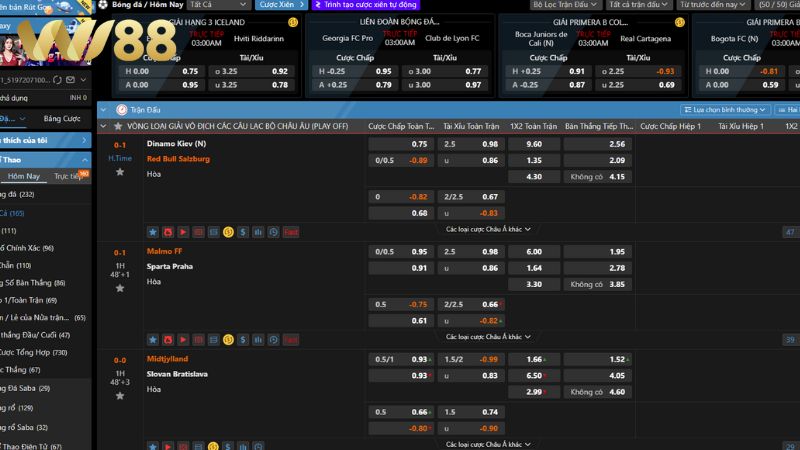Click the clock history icon in Malmo FF icon row
Screen dimensions: 800x450
(273, 340)
